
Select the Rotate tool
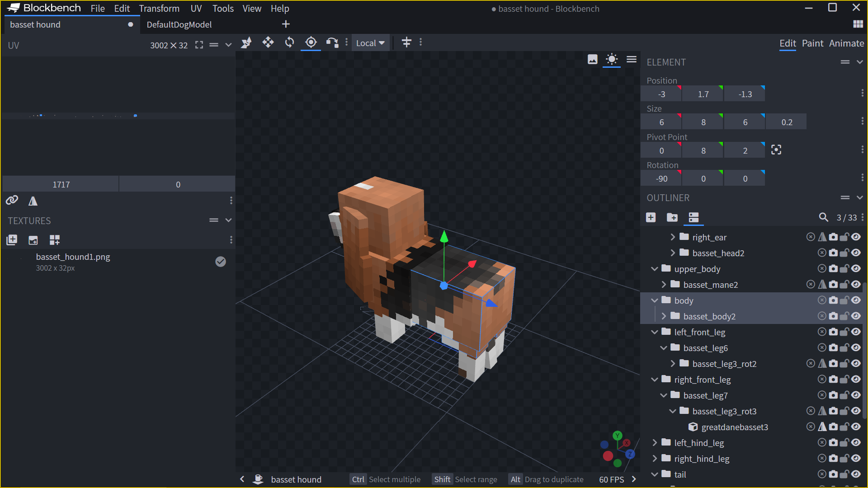tap(289, 42)
